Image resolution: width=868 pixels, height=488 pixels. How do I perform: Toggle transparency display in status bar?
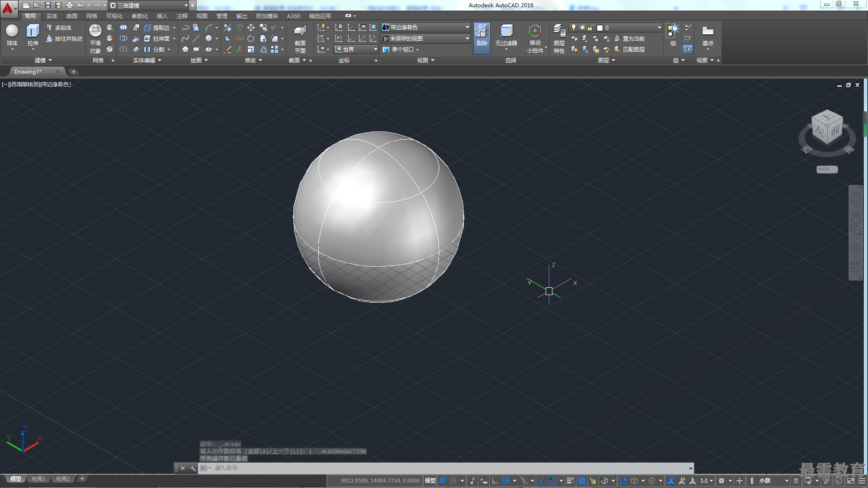(582, 481)
